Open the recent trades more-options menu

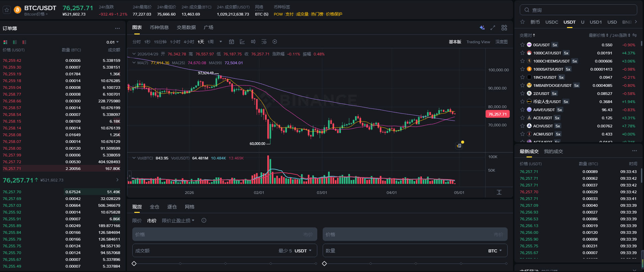(635, 151)
